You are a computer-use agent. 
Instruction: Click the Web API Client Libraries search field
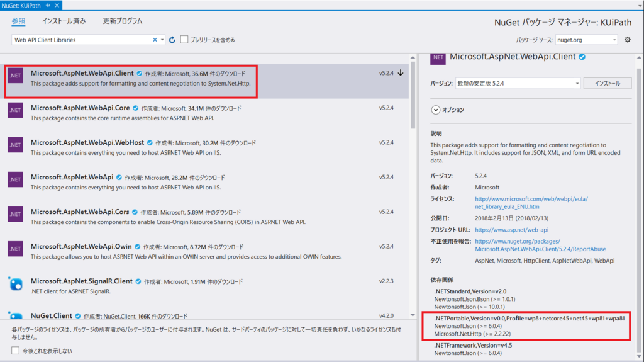82,40
